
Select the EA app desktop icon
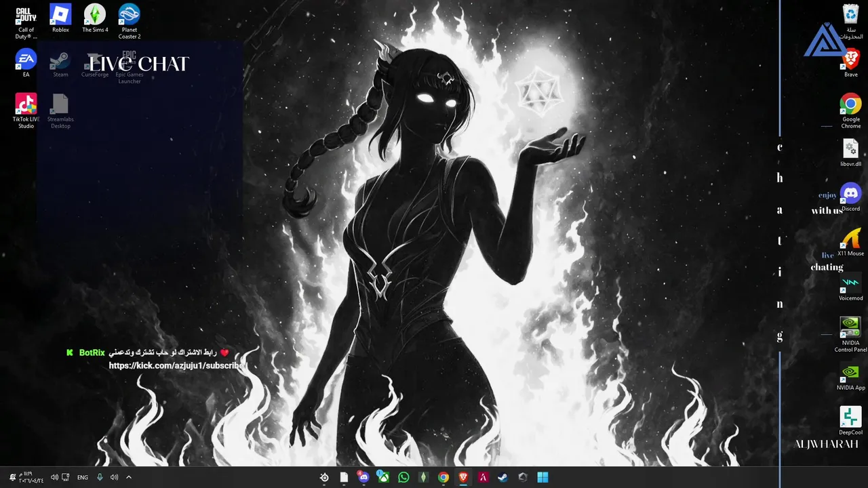coord(26,64)
